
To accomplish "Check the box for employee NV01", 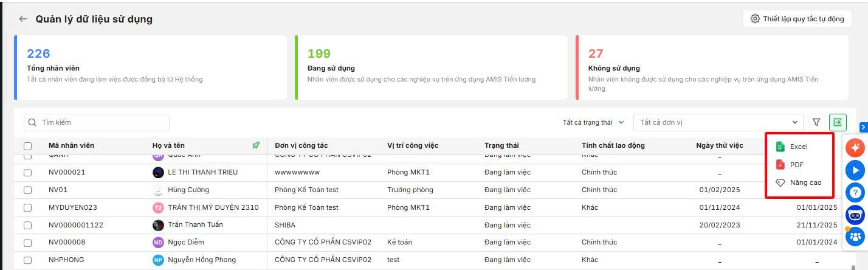I will point(28,190).
